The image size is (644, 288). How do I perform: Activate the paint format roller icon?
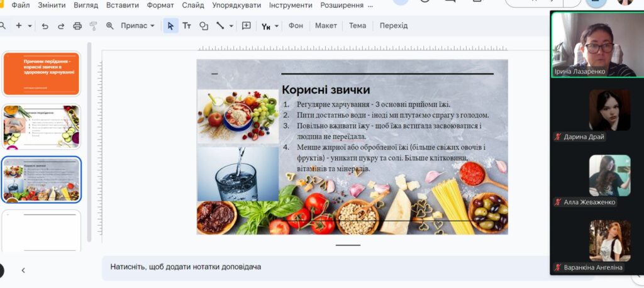[93, 26]
